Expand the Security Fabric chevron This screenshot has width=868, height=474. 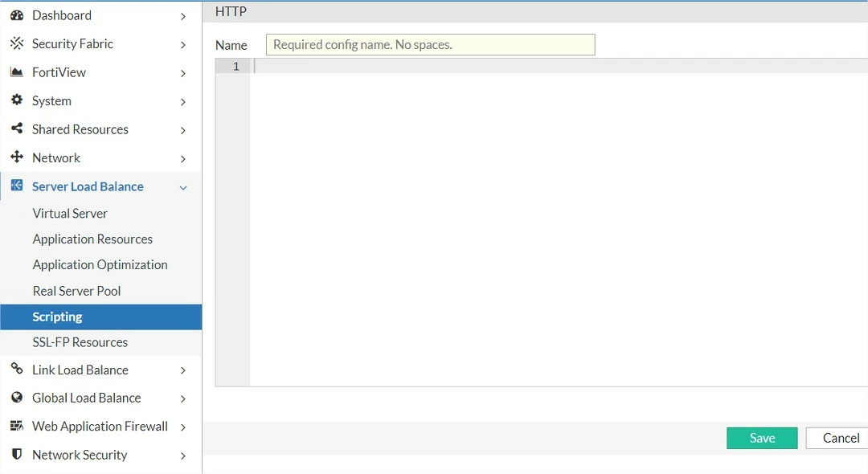[x=183, y=45]
